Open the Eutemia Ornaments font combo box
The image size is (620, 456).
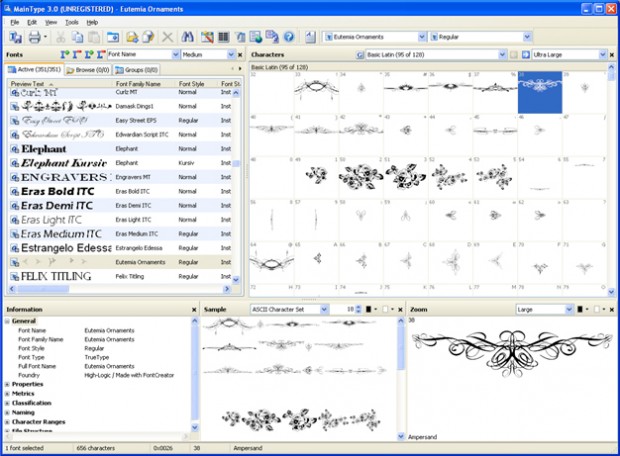(x=422, y=37)
